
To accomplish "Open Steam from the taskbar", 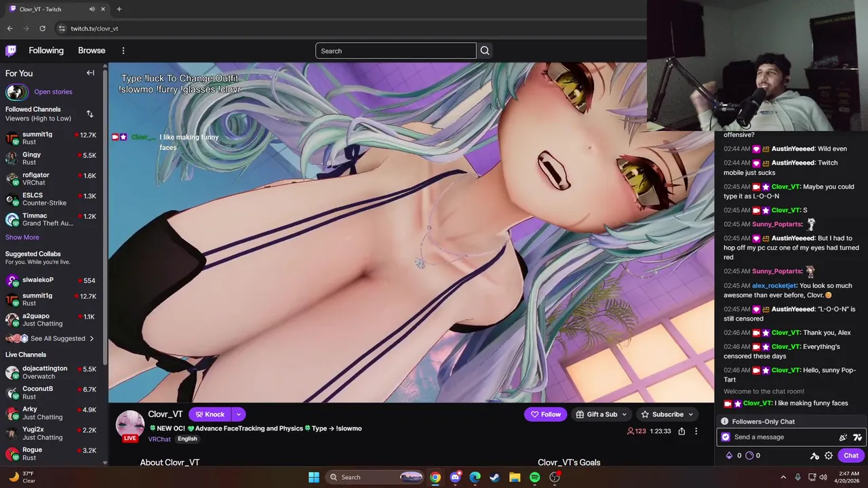I will pyautogui.click(x=495, y=477).
